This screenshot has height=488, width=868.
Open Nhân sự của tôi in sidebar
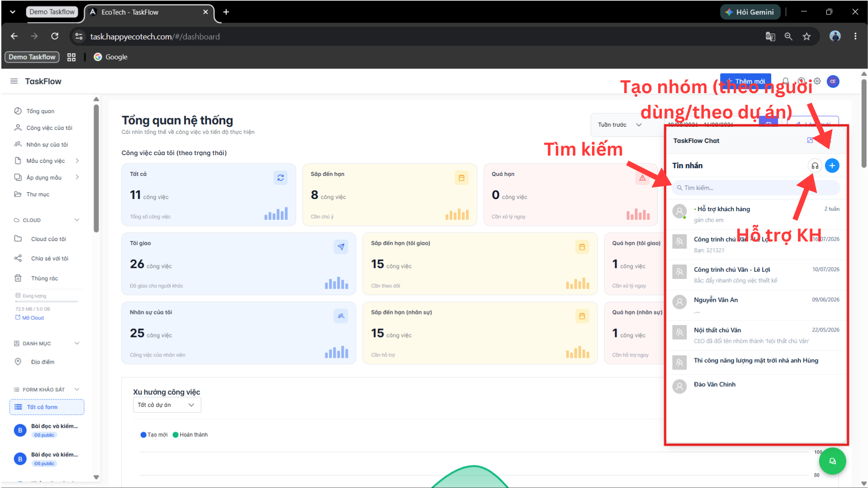[x=47, y=145]
